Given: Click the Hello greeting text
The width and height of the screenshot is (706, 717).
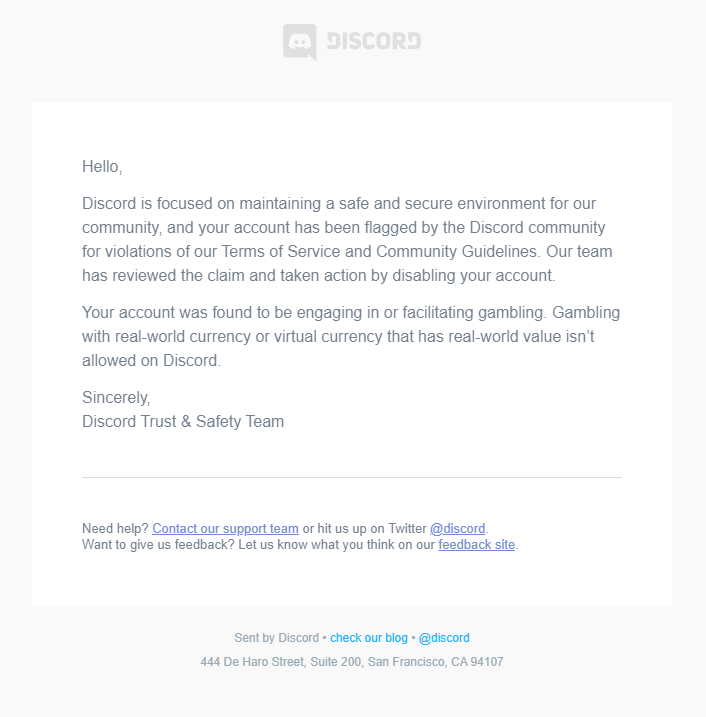Looking at the screenshot, I should point(102,166).
